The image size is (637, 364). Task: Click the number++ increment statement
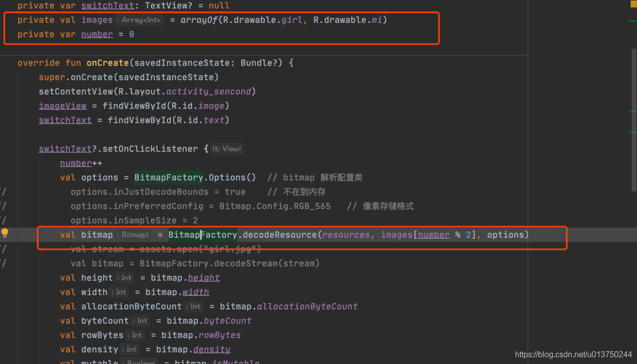point(81,163)
